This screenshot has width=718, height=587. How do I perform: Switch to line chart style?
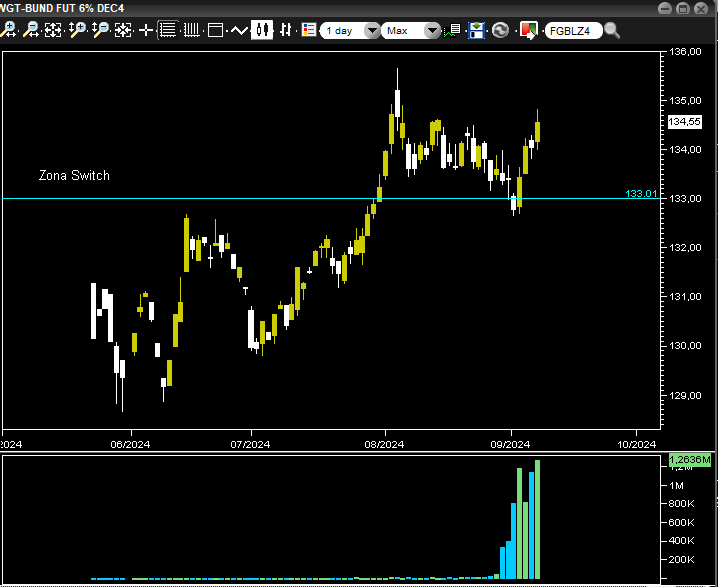(240, 30)
